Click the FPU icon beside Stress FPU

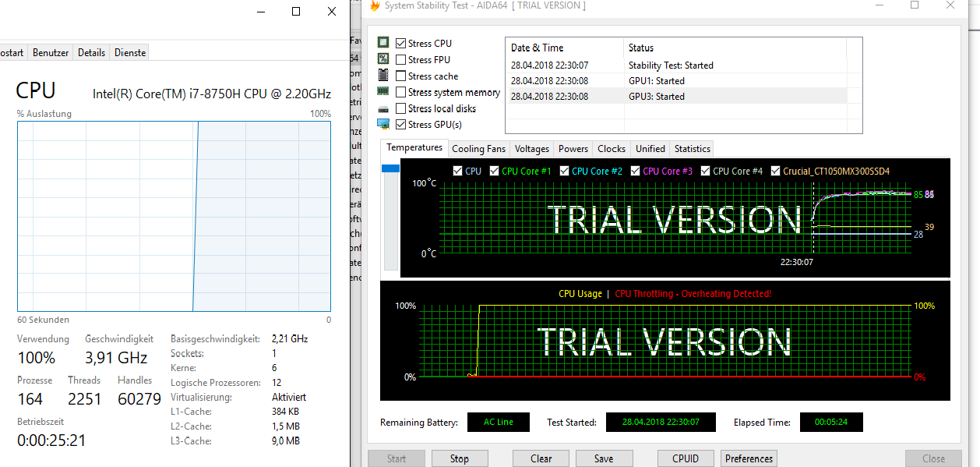pyautogui.click(x=383, y=59)
